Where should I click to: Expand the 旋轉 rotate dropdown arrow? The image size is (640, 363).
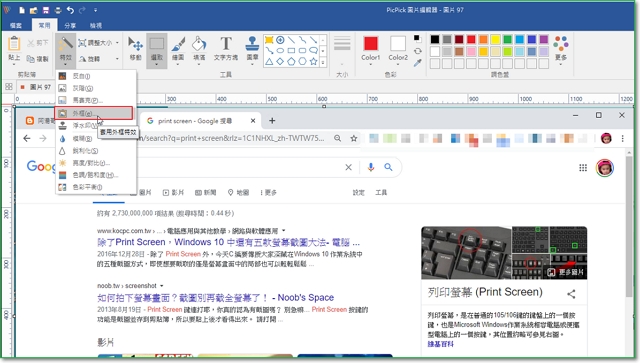click(117, 59)
